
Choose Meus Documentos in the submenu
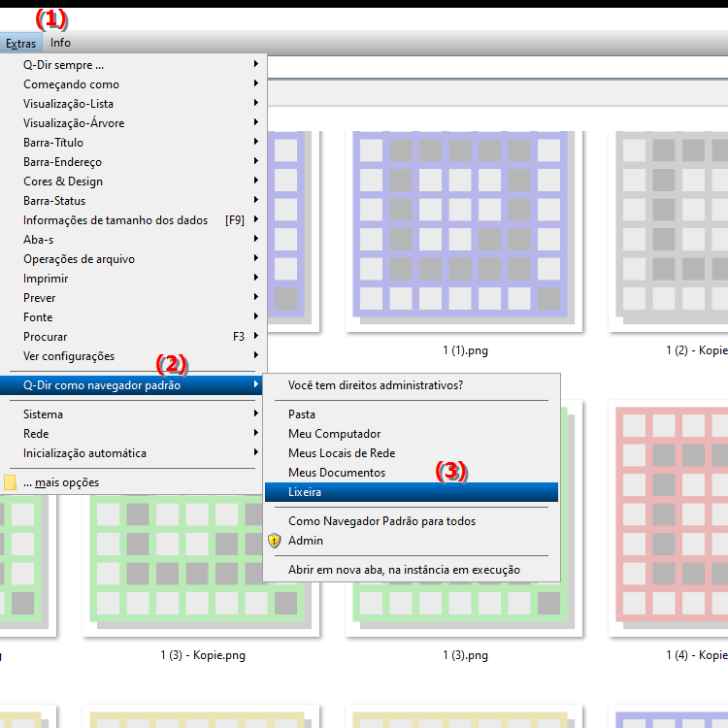point(412,473)
